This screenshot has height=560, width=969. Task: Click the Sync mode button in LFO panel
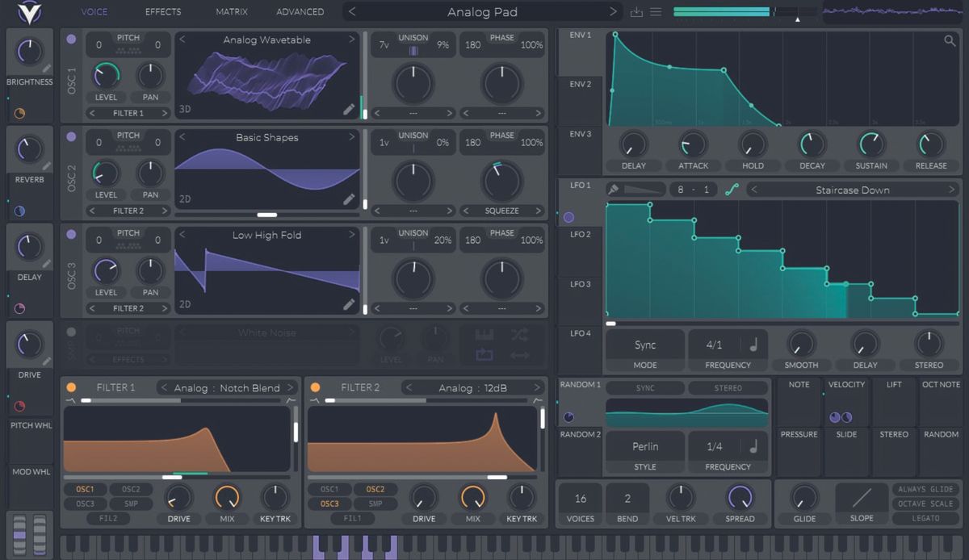644,344
